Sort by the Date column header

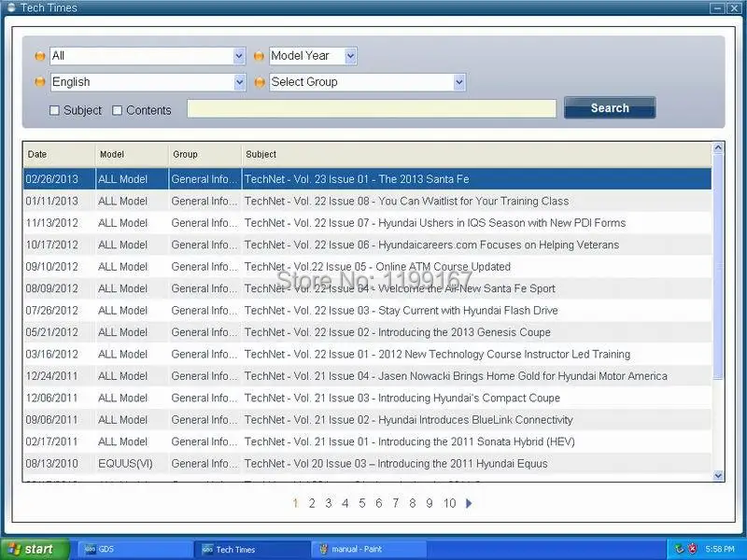click(59, 154)
